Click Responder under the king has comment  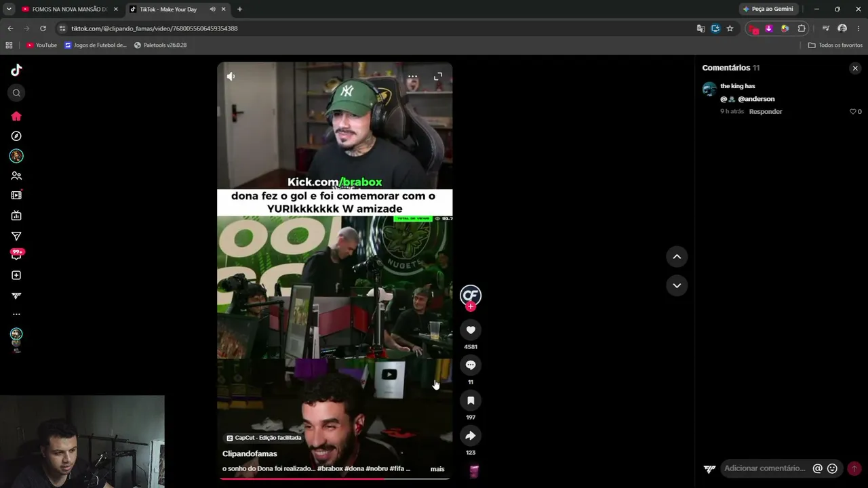pos(766,112)
